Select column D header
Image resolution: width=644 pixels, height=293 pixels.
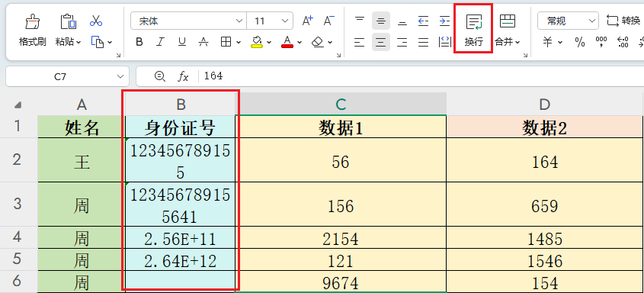click(545, 105)
